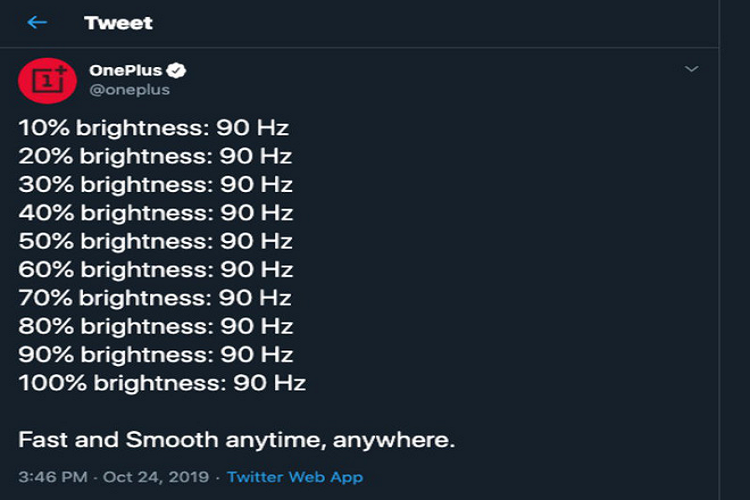The height and width of the screenshot is (500, 750).
Task: Click the "60% brightness: 90 Hz" line
Action: click(155, 269)
